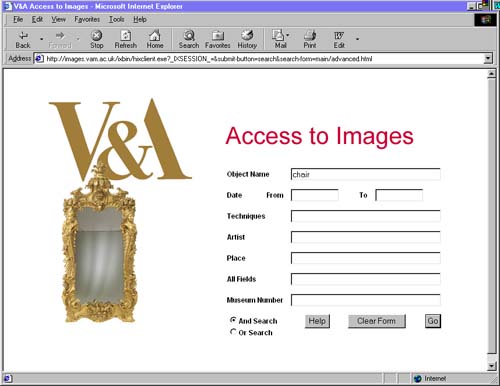Expand the Mail button dropdown arrow
The image size is (500, 386).
288,35
